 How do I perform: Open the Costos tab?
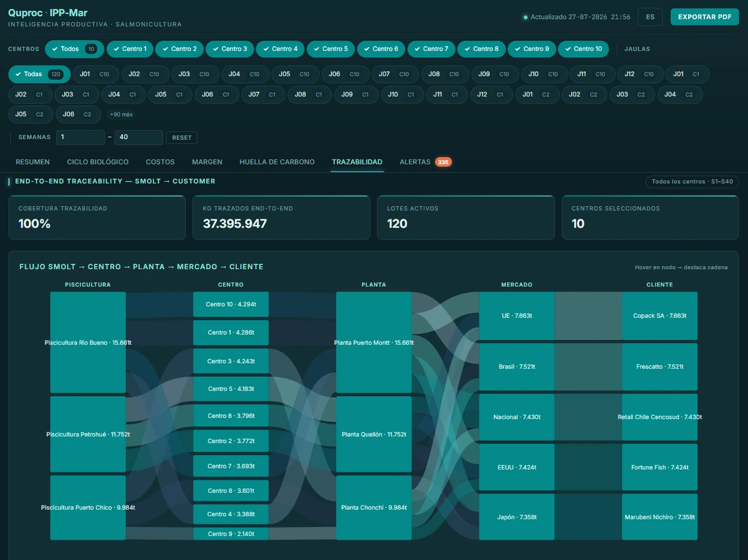pos(160,162)
